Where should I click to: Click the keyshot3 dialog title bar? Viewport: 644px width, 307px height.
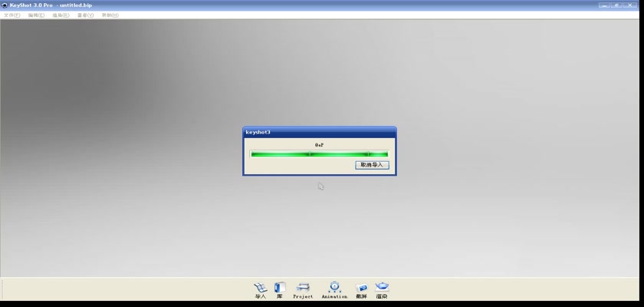click(x=320, y=132)
